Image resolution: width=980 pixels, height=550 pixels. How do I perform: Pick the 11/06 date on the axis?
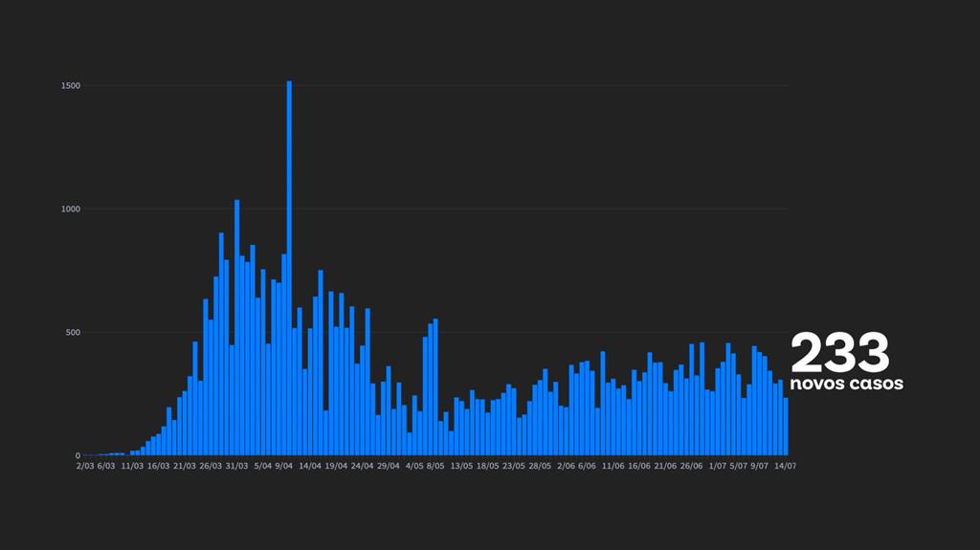tap(612, 467)
